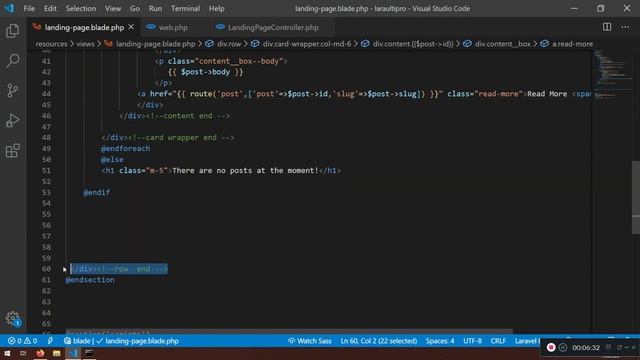Click the lightning bolt status bar icon

coord(50,341)
